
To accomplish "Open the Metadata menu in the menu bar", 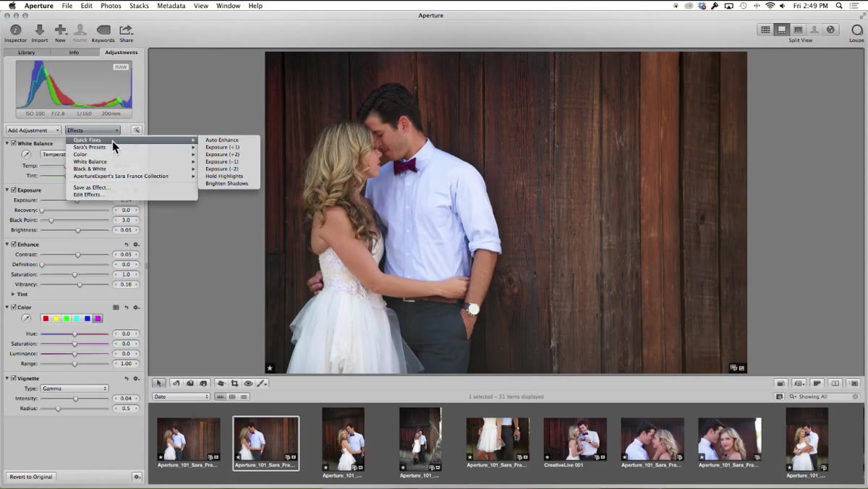I will pos(171,6).
